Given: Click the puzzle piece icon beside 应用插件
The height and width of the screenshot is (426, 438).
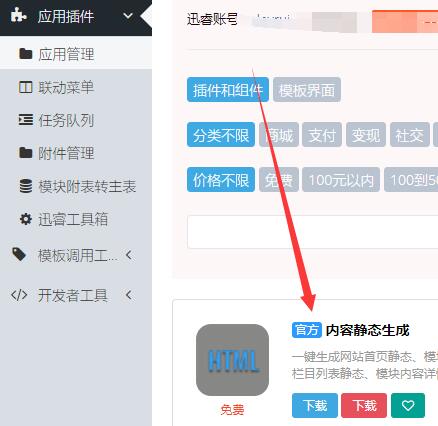Looking at the screenshot, I should pyautogui.click(x=18, y=15).
